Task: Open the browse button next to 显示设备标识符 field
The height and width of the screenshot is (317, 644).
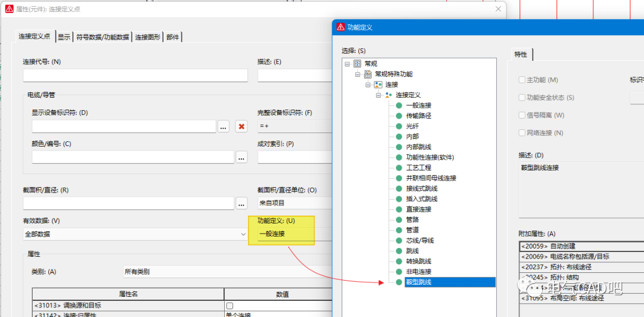Action: pos(223,126)
